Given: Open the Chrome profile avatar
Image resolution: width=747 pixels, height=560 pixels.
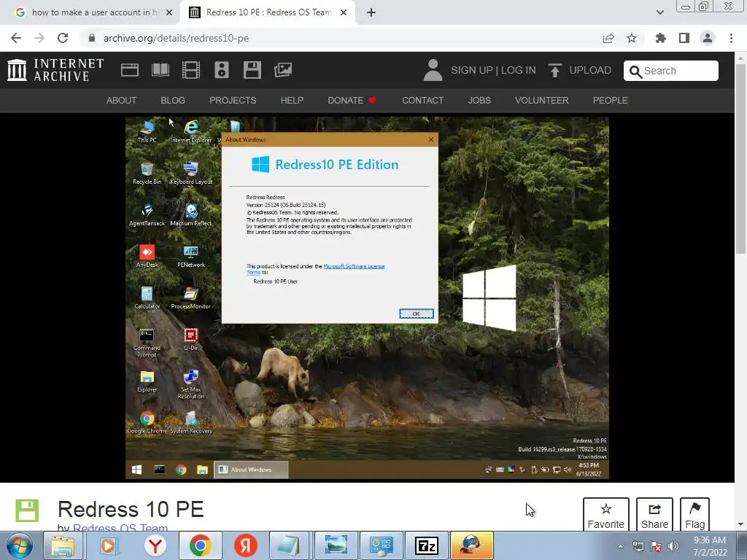Looking at the screenshot, I should pos(708,38).
